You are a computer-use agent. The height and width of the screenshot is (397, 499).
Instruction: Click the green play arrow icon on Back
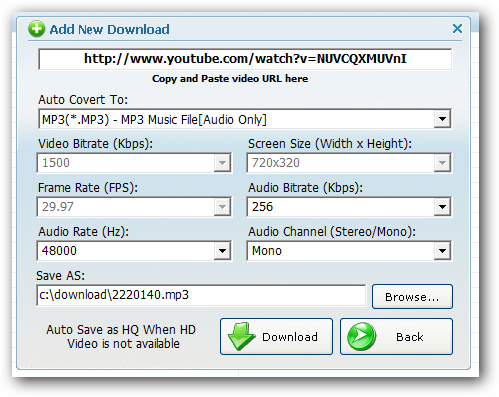coord(361,337)
